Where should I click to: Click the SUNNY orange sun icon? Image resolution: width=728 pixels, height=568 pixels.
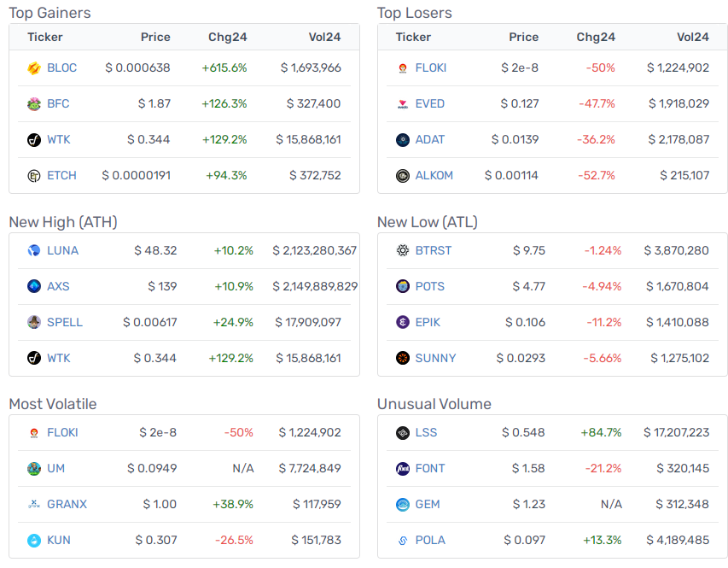point(403,358)
